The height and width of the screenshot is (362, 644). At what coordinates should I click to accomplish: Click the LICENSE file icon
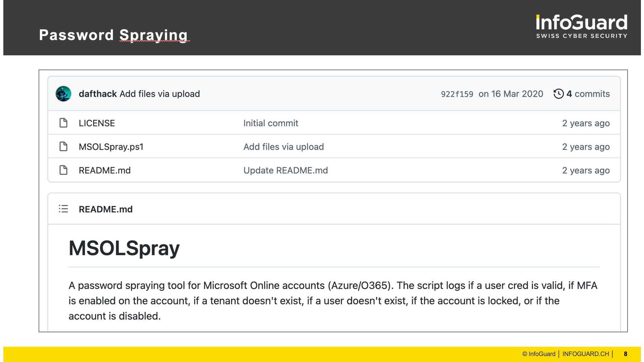[x=64, y=123]
